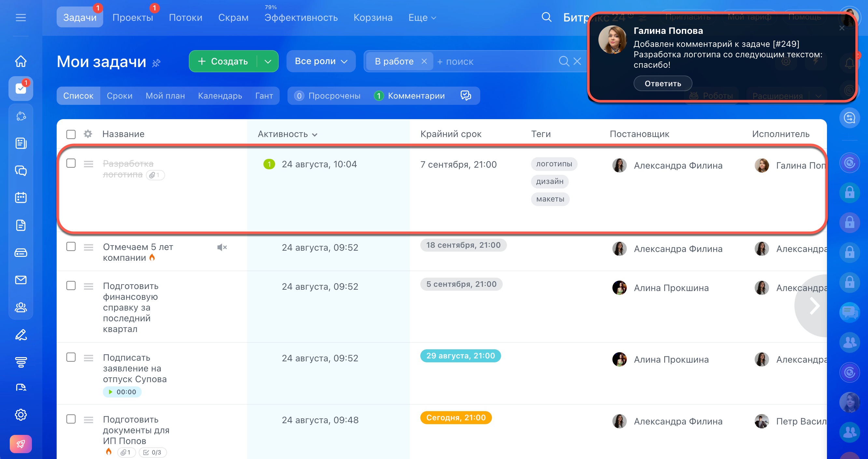Toggle Комментарии counter filter
The width and height of the screenshot is (868, 459).
pyautogui.click(x=409, y=96)
